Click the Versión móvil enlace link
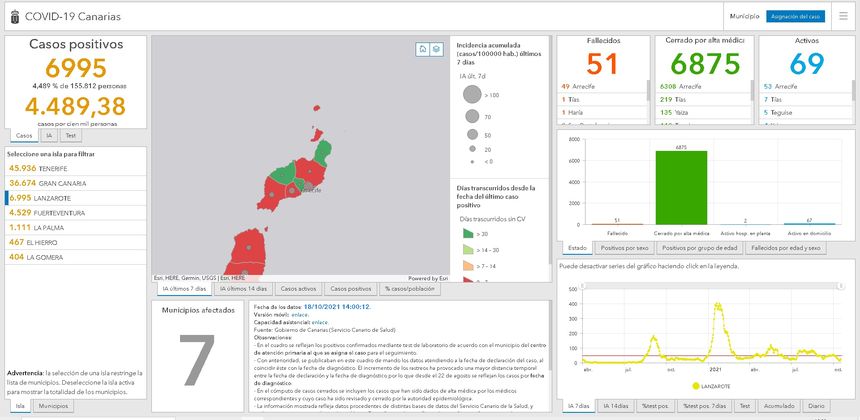The height and width of the screenshot is (420, 860). click(x=299, y=315)
